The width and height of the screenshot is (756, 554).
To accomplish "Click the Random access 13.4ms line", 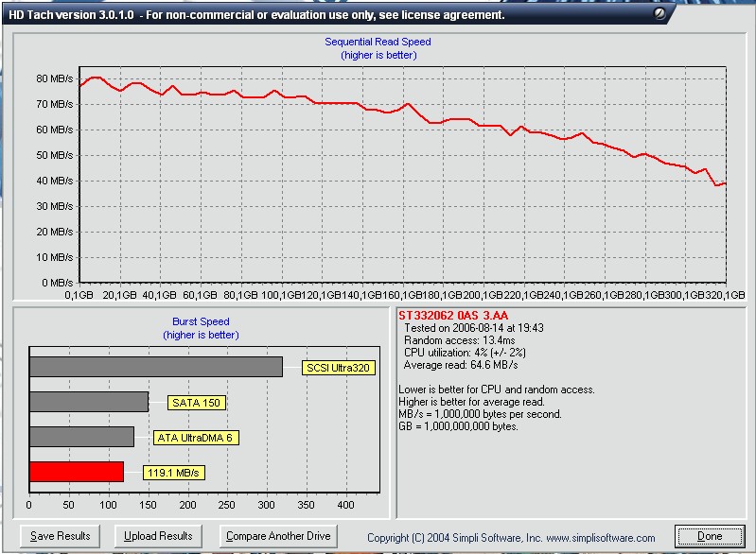I will [x=460, y=340].
